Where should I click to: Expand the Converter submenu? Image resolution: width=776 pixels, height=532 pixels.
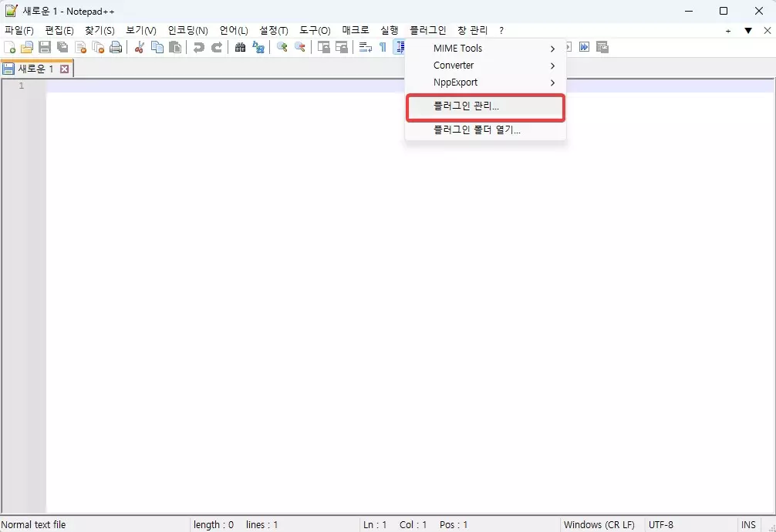tap(485, 66)
